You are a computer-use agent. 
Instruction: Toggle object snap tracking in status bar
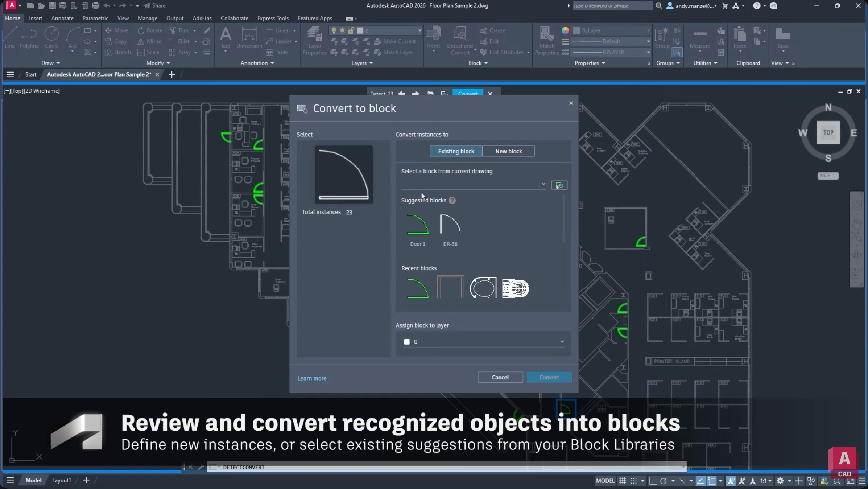click(700, 481)
